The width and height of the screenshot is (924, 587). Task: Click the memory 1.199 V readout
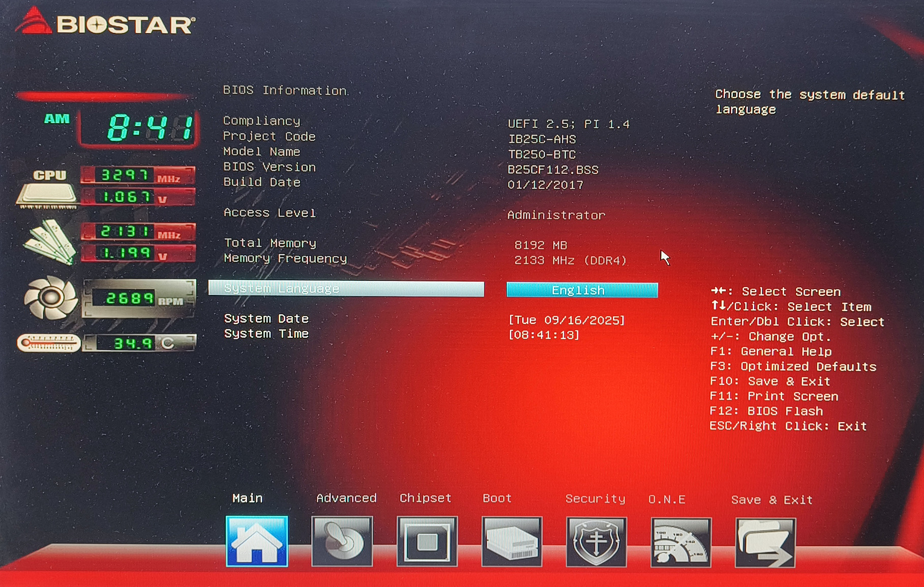pos(138,253)
